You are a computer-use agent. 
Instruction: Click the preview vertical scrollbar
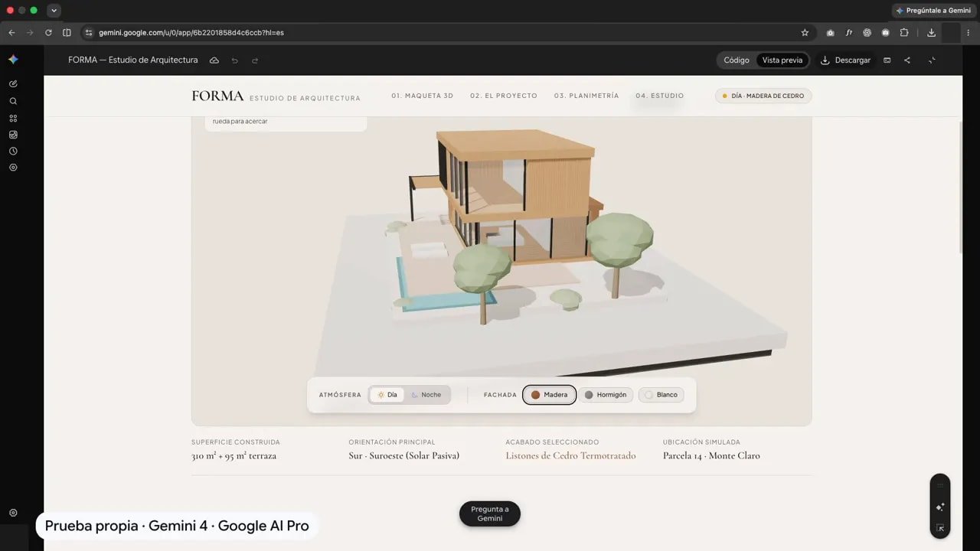[962, 187]
